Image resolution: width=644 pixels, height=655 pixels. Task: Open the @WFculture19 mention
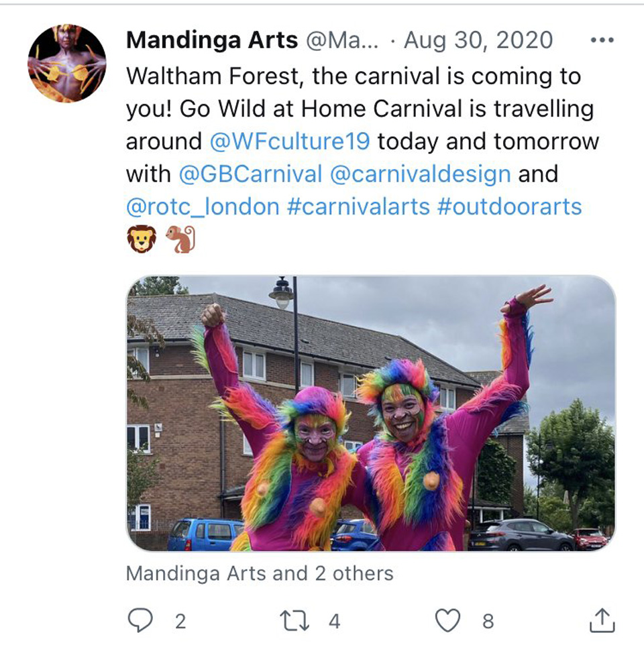coord(290,141)
